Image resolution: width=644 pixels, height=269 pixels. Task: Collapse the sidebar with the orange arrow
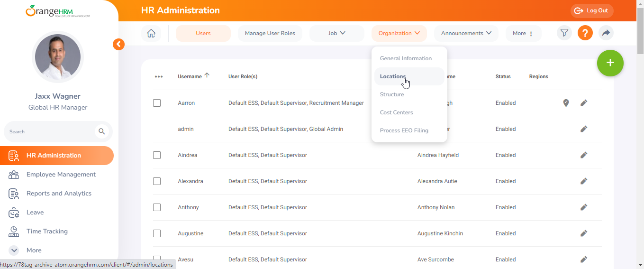[118, 45]
